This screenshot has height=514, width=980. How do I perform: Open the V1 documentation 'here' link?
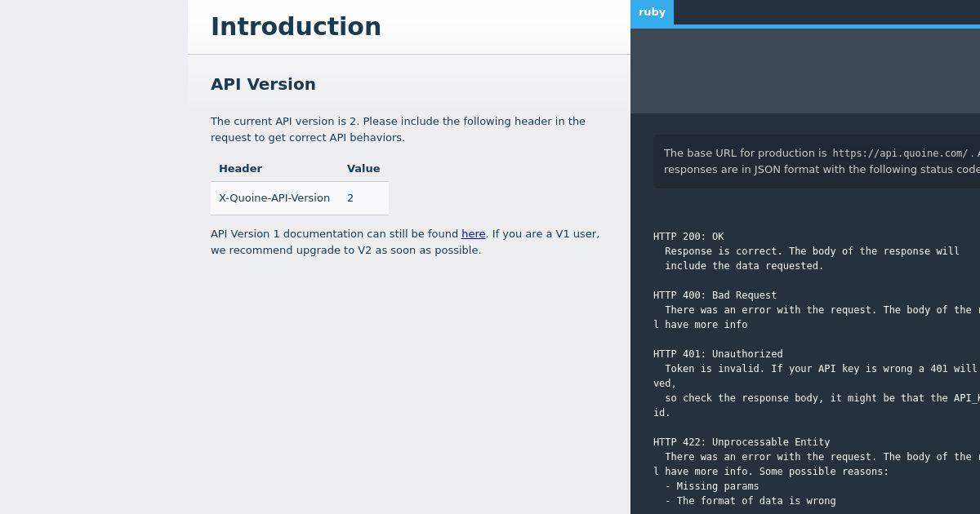[x=474, y=233]
